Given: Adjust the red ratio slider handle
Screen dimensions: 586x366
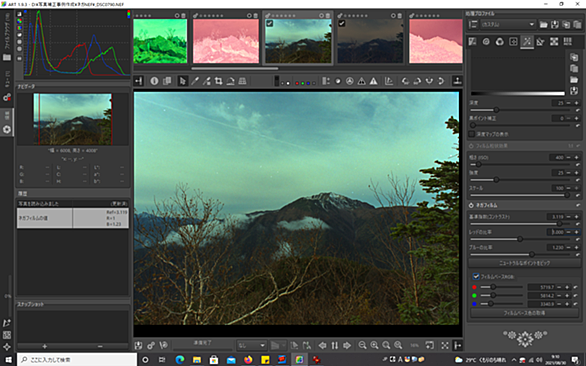Looking at the screenshot, I should point(520,239).
